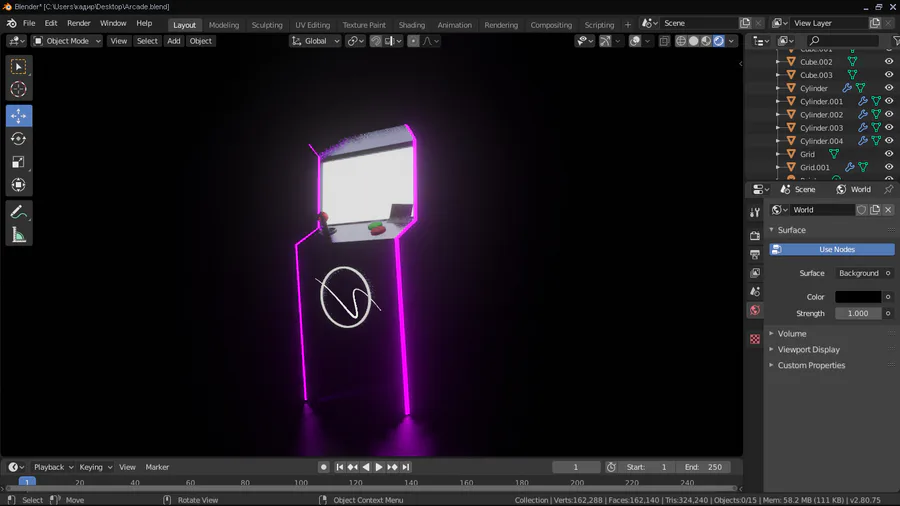
Task: Open the View Layer properties tab
Action: click(x=755, y=273)
